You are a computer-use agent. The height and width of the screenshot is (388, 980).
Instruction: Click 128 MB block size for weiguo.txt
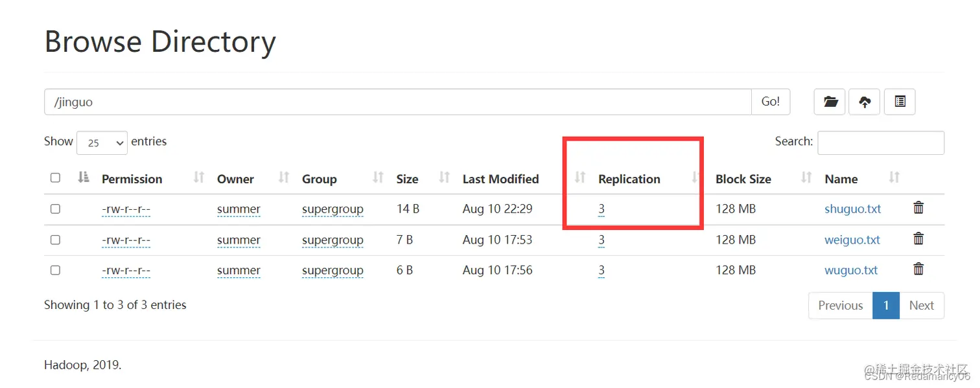coord(736,240)
